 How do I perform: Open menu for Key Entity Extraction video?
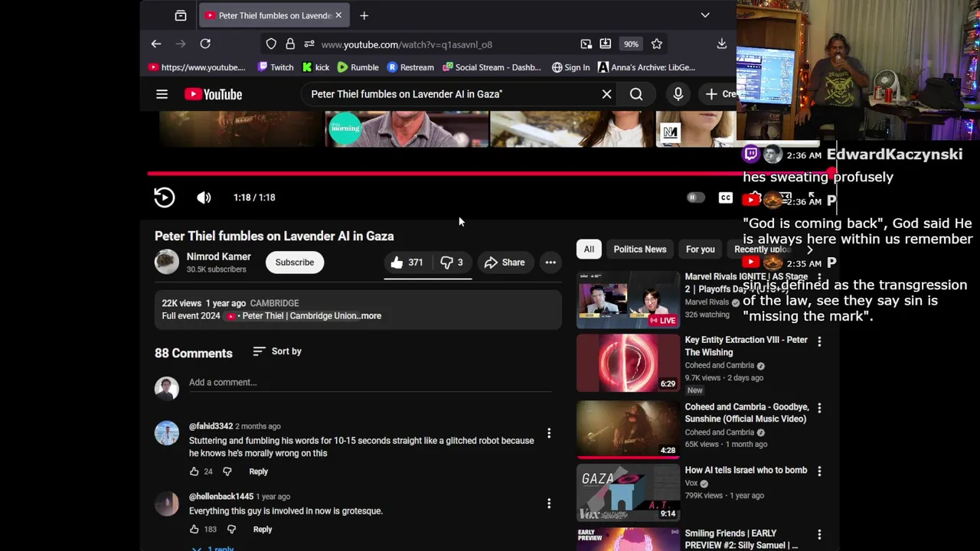tap(819, 341)
